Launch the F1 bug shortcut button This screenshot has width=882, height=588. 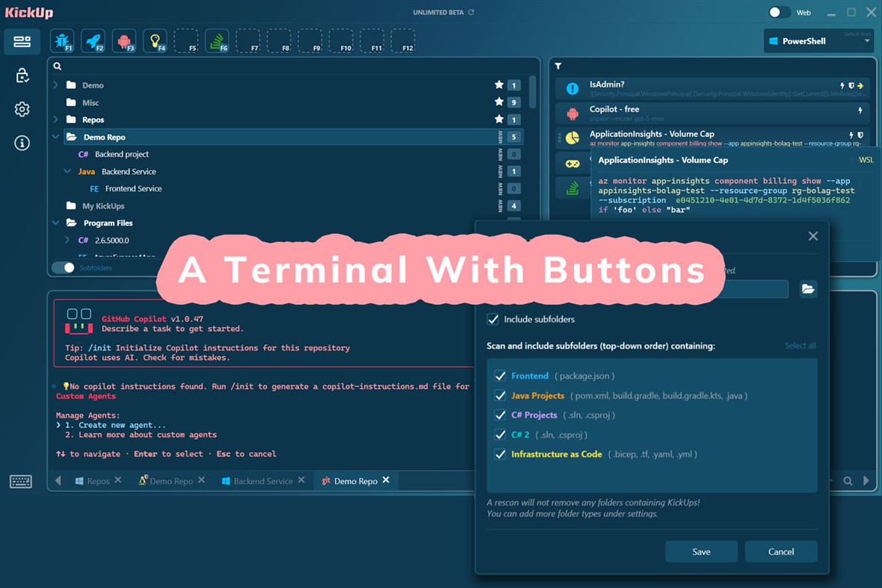[x=63, y=41]
